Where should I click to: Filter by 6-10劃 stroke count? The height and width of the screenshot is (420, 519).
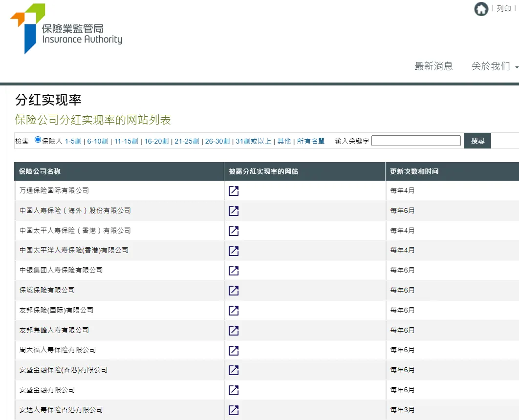point(98,141)
